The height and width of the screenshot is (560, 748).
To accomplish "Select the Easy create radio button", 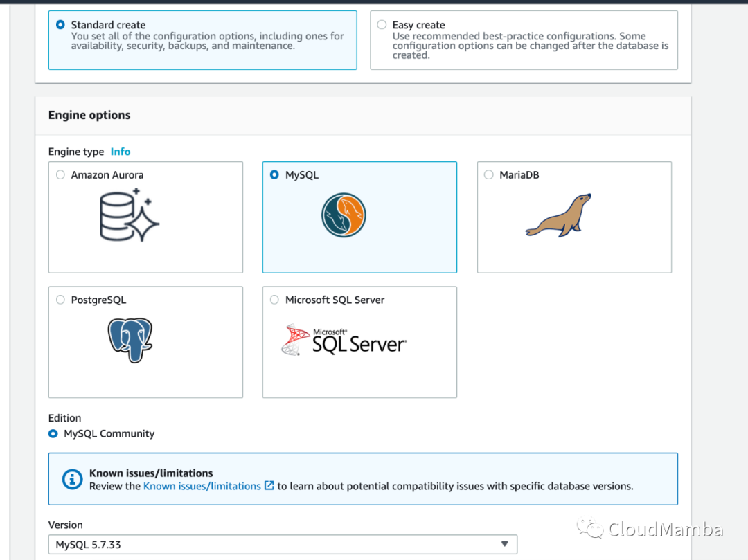I will (382, 24).
